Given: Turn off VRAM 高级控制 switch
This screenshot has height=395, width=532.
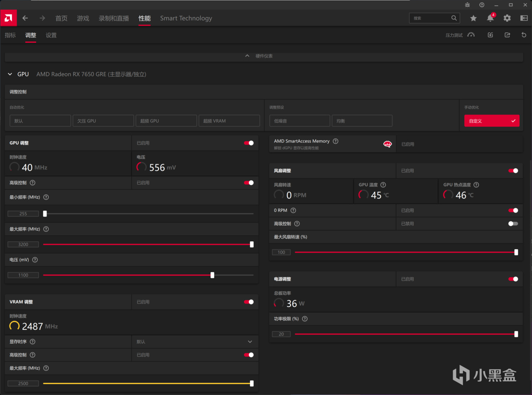Looking at the screenshot, I should (249, 355).
